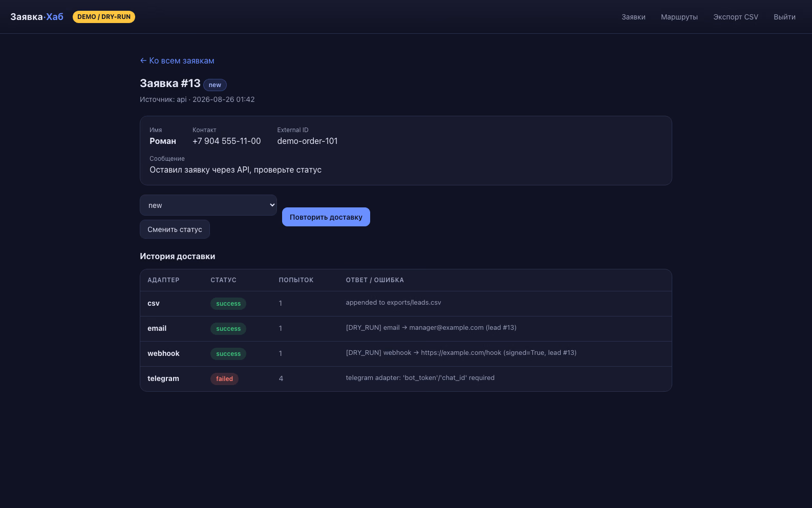Click "Повторить доставку" button
The image size is (812, 508).
[326, 217]
